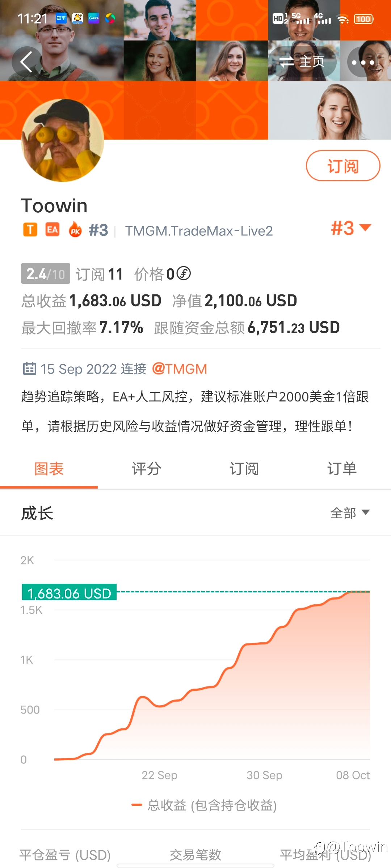The height and width of the screenshot is (868, 391).
Task: Switch to 主页 home page
Action: [302, 62]
